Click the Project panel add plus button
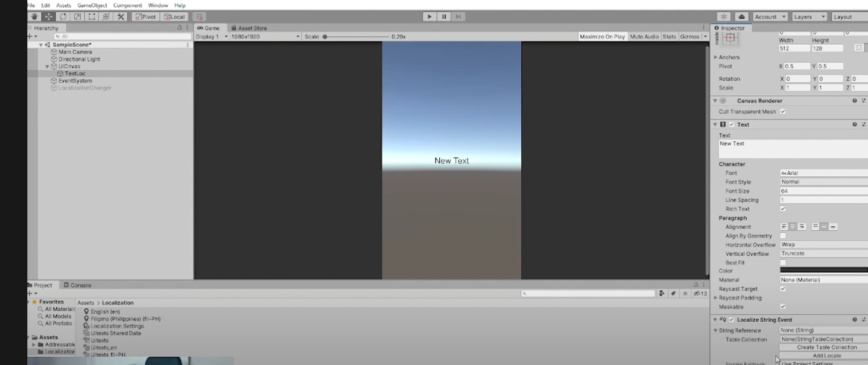Screen dimensions: 868x365 coord(31,294)
